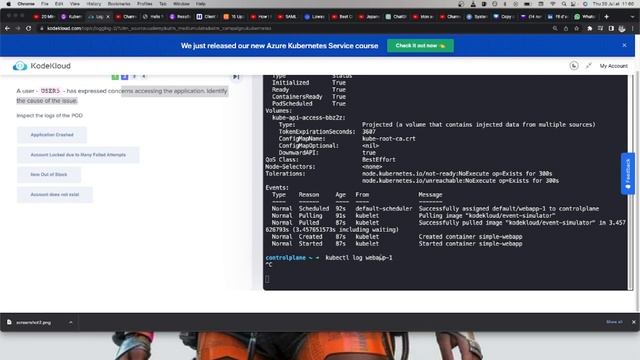This screenshot has width=640, height=360.
Task: Open the Apple menu
Action: [x=8, y=4]
